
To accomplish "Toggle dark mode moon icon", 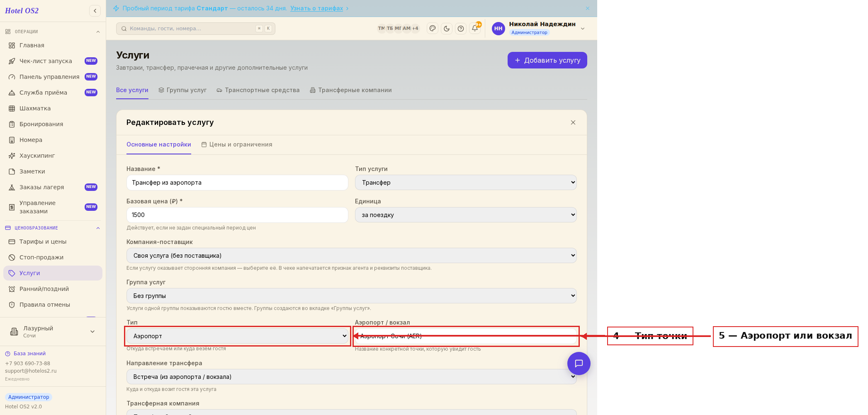I will pos(447,29).
